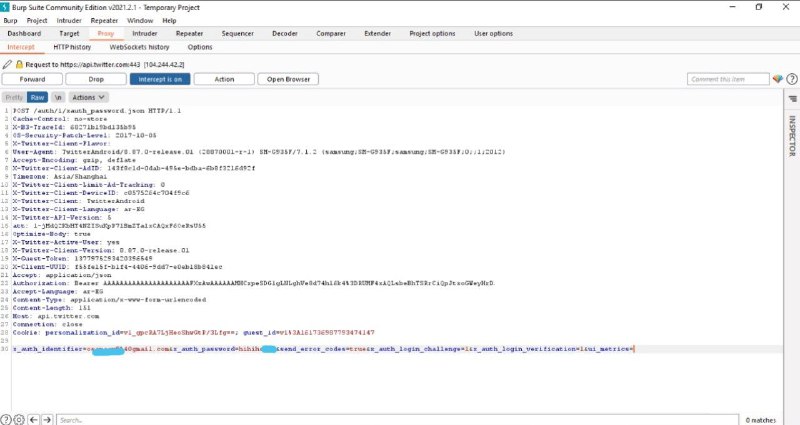Switch to Pretty view

point(14,97)
